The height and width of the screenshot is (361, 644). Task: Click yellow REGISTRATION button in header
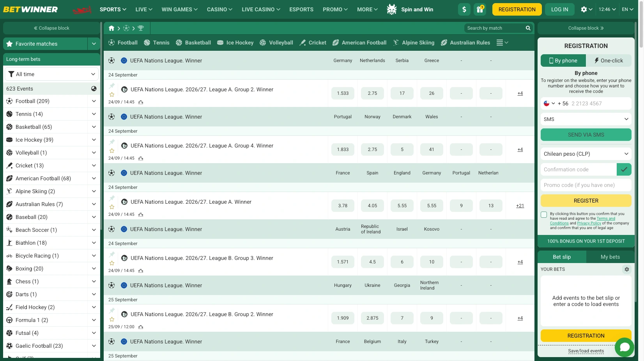(517, 9)
